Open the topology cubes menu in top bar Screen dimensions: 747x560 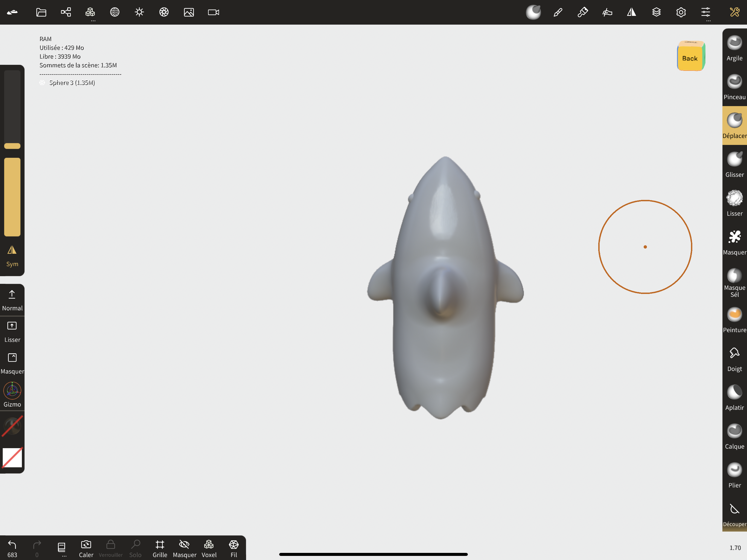coord(90,13)
